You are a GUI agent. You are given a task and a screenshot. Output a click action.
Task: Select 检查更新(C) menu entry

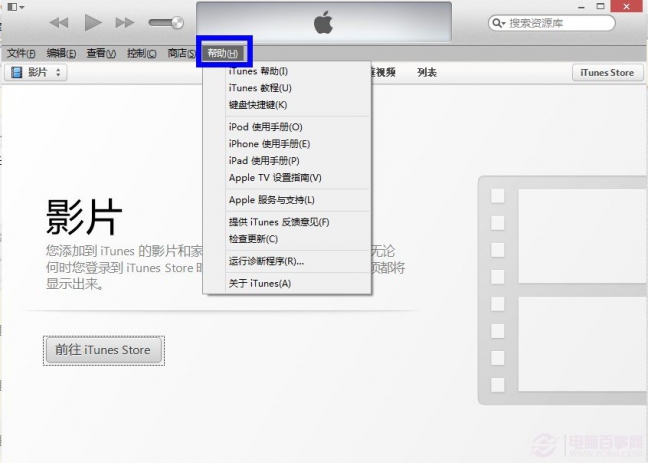[x=253, y=239]
